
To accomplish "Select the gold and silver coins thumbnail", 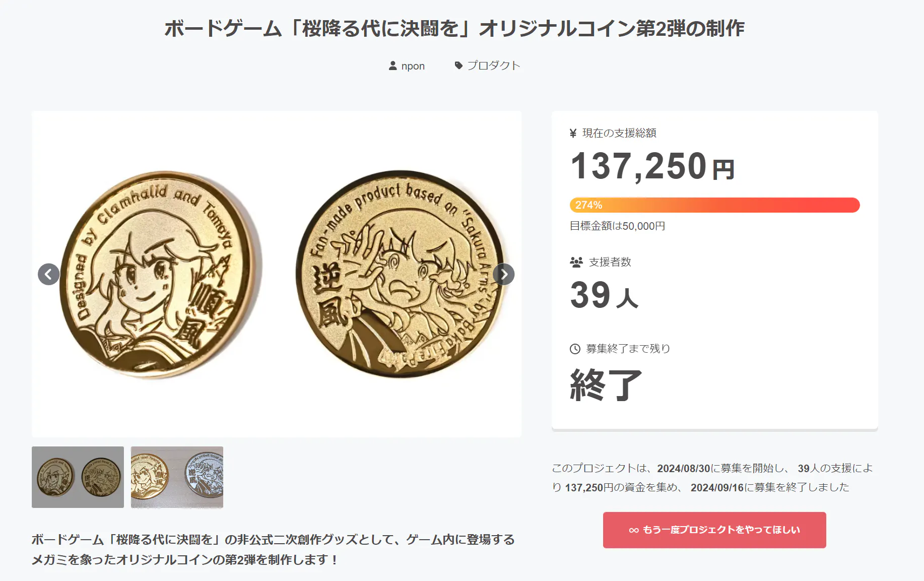I will 177,477.
